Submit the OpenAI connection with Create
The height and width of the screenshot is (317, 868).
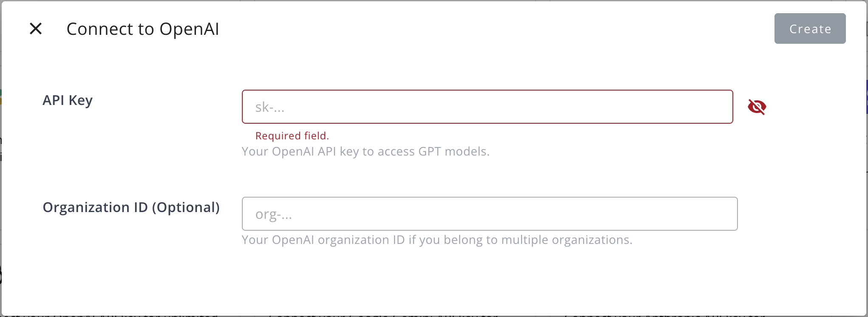click(810, 28)
